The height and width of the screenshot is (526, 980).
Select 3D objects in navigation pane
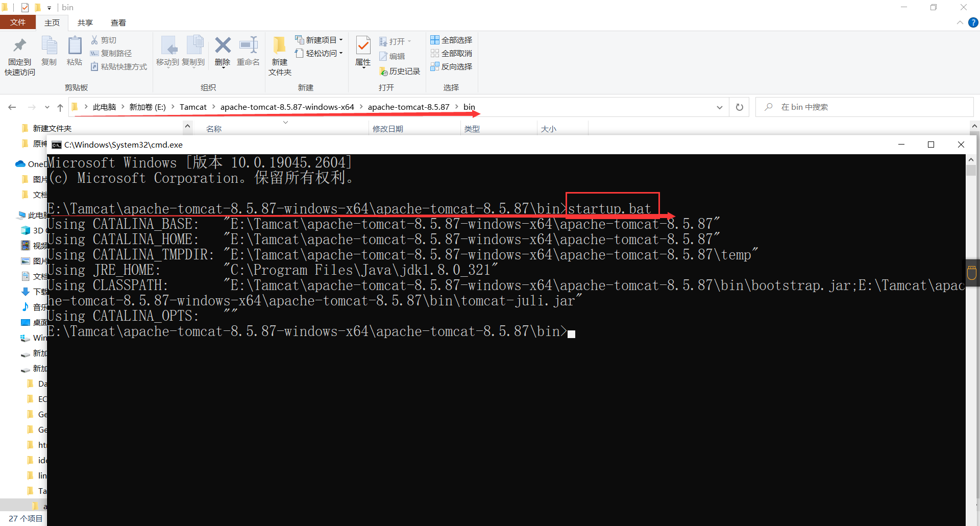click(x=33, y=230)
